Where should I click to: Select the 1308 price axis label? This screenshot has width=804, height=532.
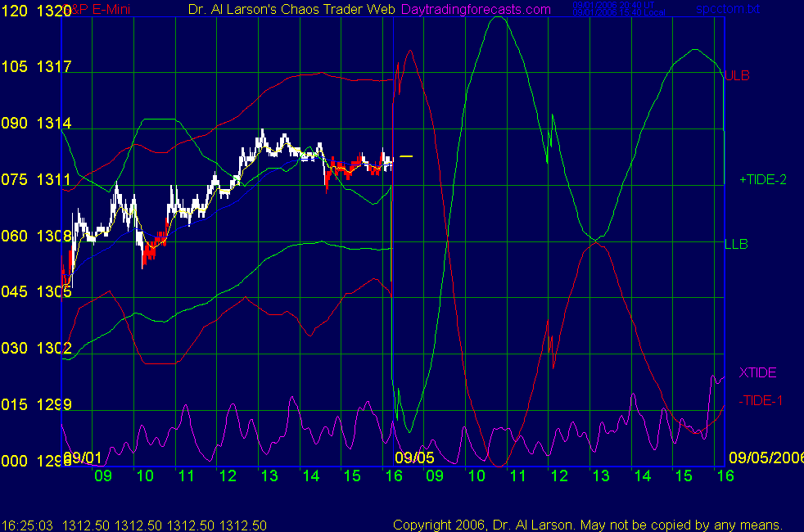[52, 236]
